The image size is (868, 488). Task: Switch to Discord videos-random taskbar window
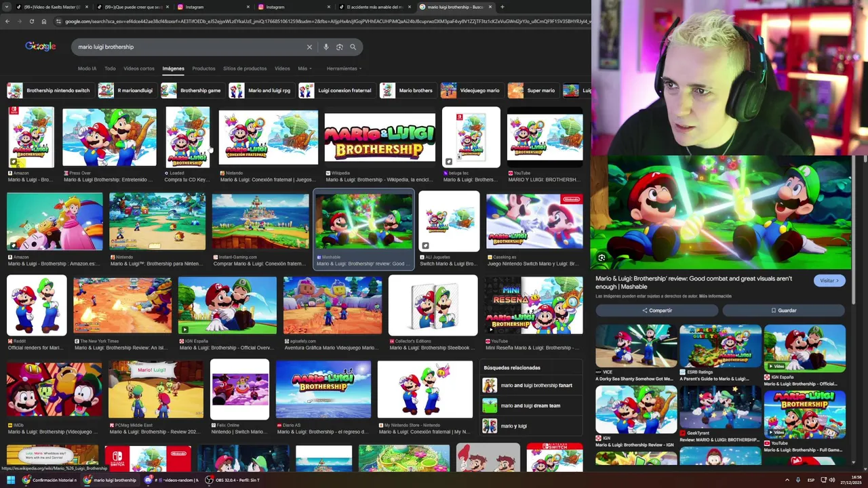171,480
